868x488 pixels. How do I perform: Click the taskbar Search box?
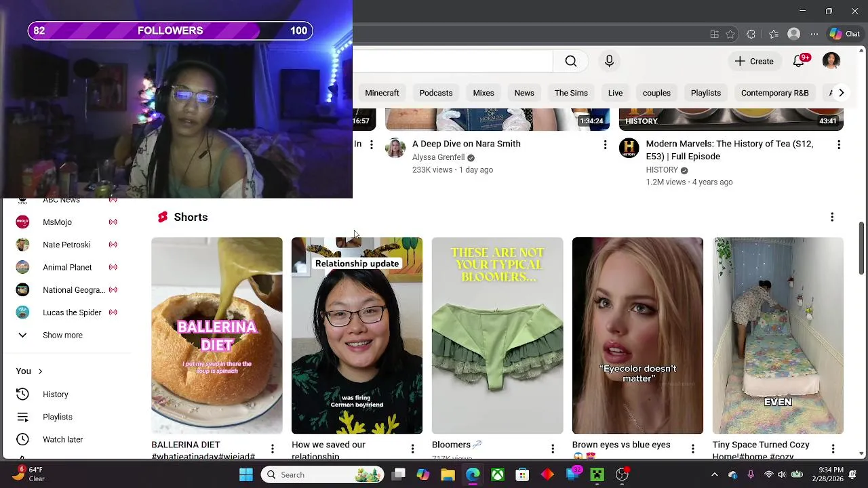[323, 474]
